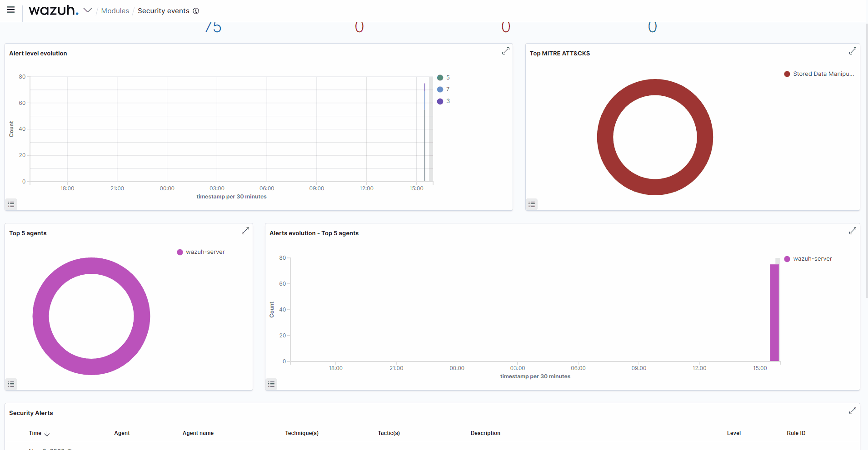Open the data inspector on Top MITRE ATT&CKS
Image resolution: width=868 pixels, height=450 pixels.
531,204
